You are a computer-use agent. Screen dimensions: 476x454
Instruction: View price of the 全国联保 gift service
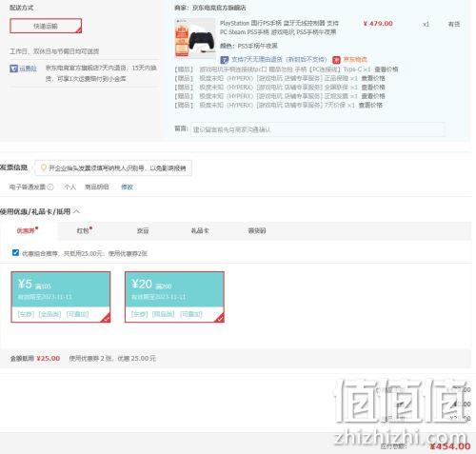click(373, 87)
